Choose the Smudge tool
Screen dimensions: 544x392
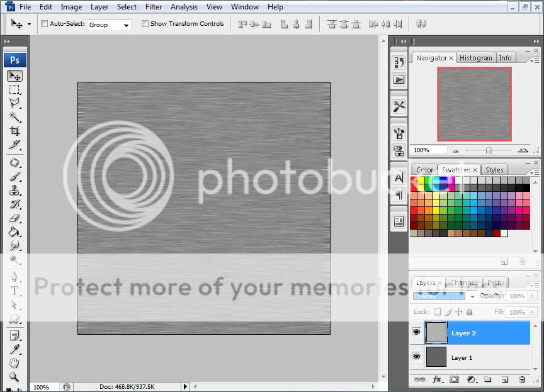(14, 246)
